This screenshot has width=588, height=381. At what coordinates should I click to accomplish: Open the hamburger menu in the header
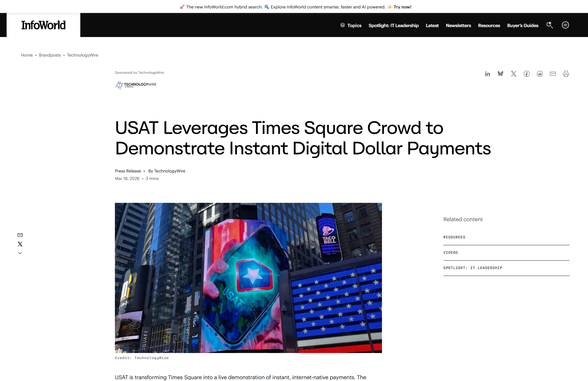[565, 25]
